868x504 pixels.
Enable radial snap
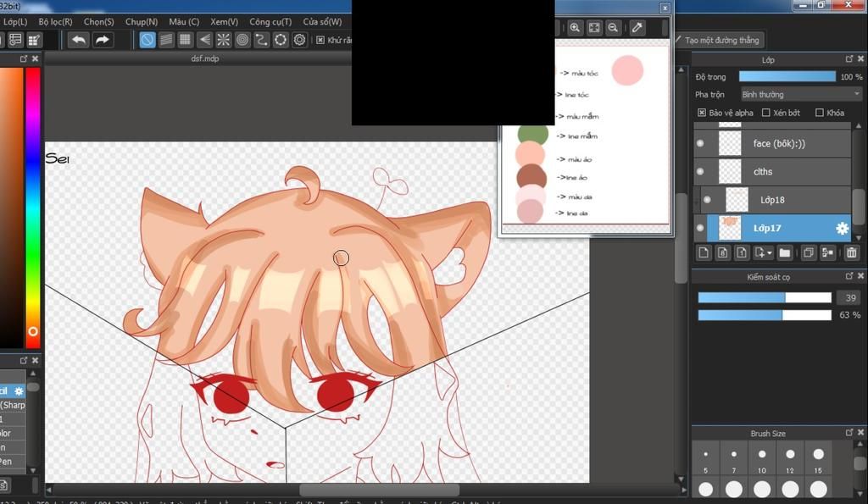pyautogui.click(x=224, y=40)
